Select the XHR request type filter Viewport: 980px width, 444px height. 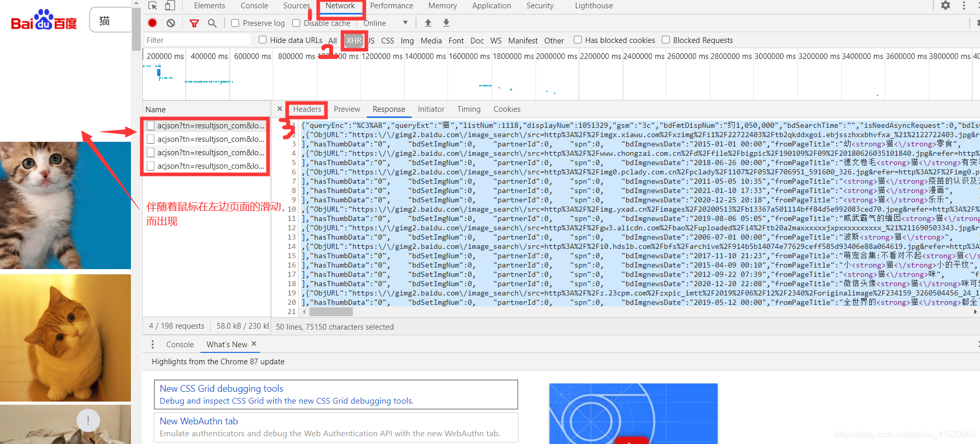(x=354, y=40)
